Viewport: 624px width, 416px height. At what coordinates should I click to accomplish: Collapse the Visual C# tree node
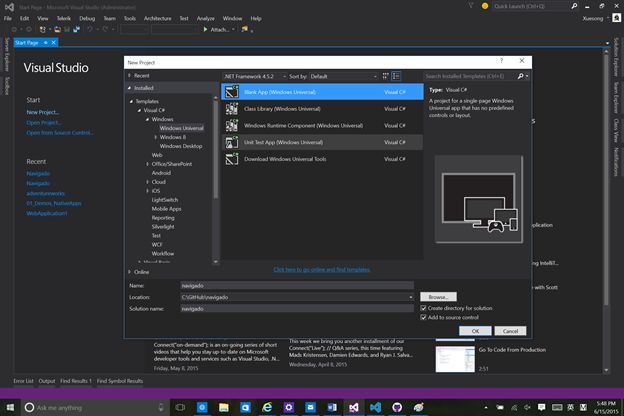(x=139, y=110)
